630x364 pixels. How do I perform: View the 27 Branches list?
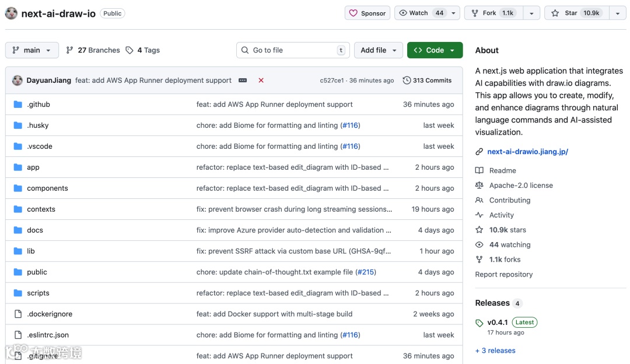click(x=93, y=50)
